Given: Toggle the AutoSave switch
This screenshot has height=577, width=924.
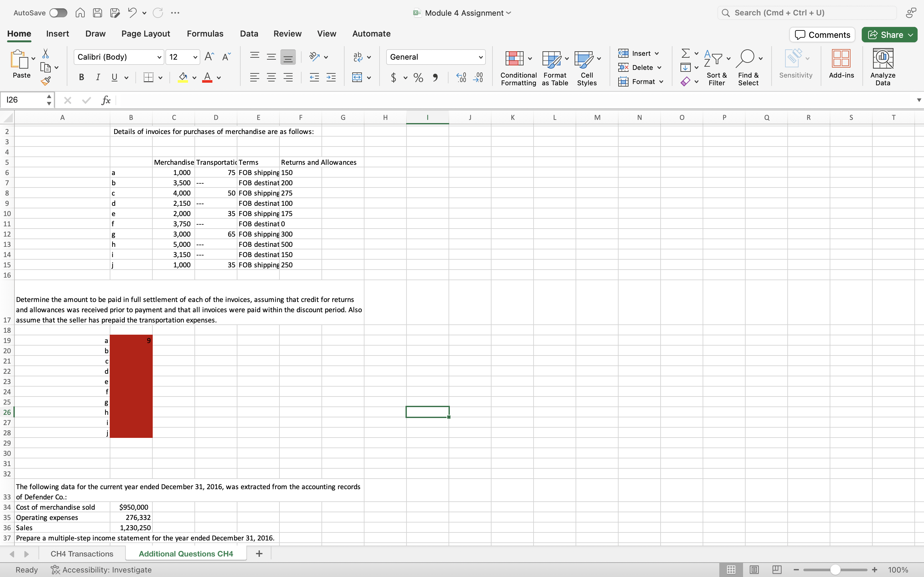Looking at the screenshot, I should (x=58, y=13).
